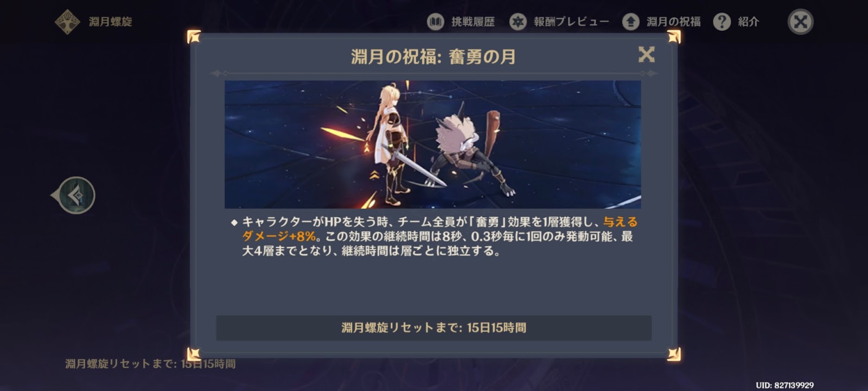The image size is (868, 391).
Task: Click the 淵月螺旋 diamond emblem icon
Action: (x=67, y=22)
